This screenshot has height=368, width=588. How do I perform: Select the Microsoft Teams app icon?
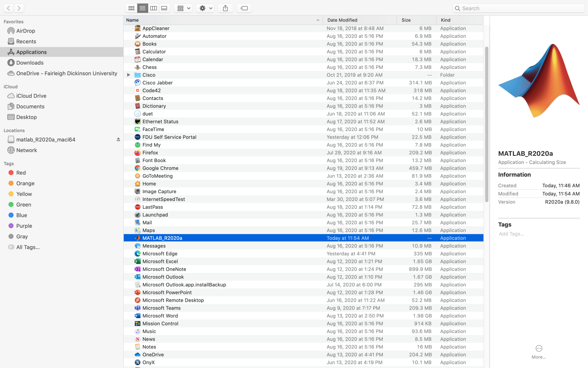click(138, 308)
